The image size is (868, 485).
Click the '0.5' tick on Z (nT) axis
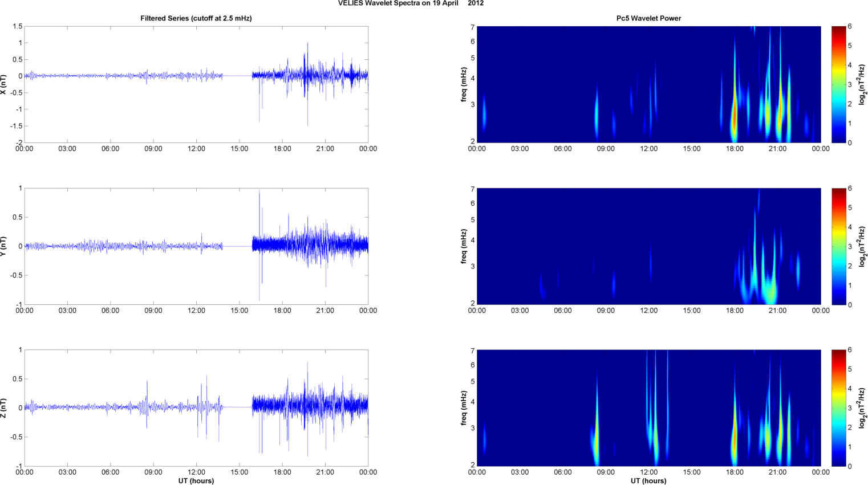17,379
